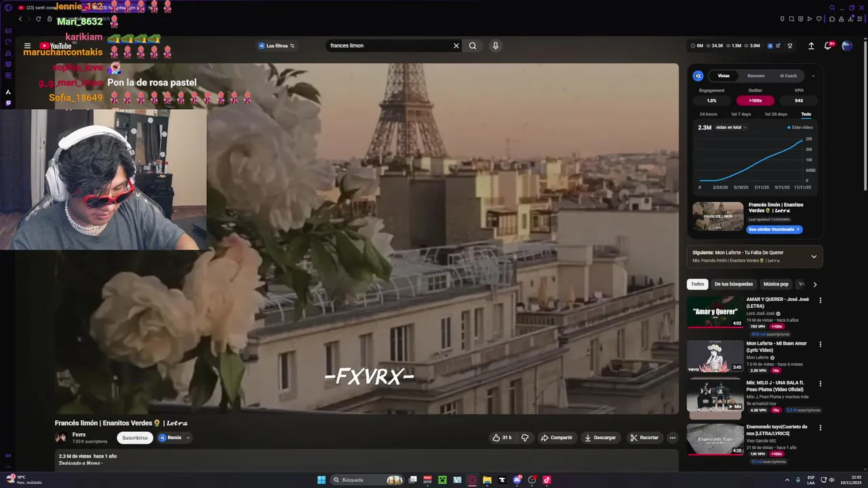Click the Suscribirse button

135,438
